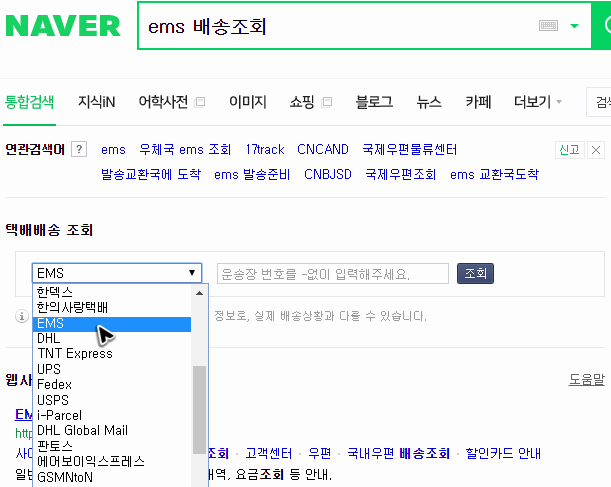Open the on-screen keyboard icon in search box

point(548,26)
